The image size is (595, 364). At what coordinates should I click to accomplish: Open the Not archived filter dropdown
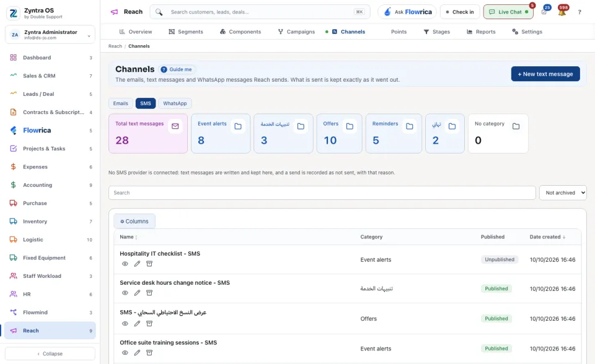click(563, 193)
